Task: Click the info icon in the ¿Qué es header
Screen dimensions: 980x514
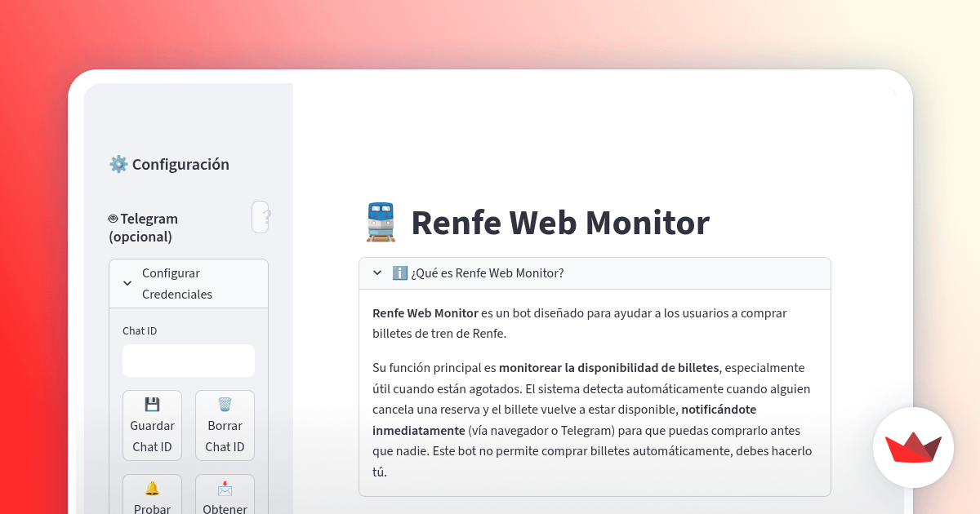Action: pos(400,273)
